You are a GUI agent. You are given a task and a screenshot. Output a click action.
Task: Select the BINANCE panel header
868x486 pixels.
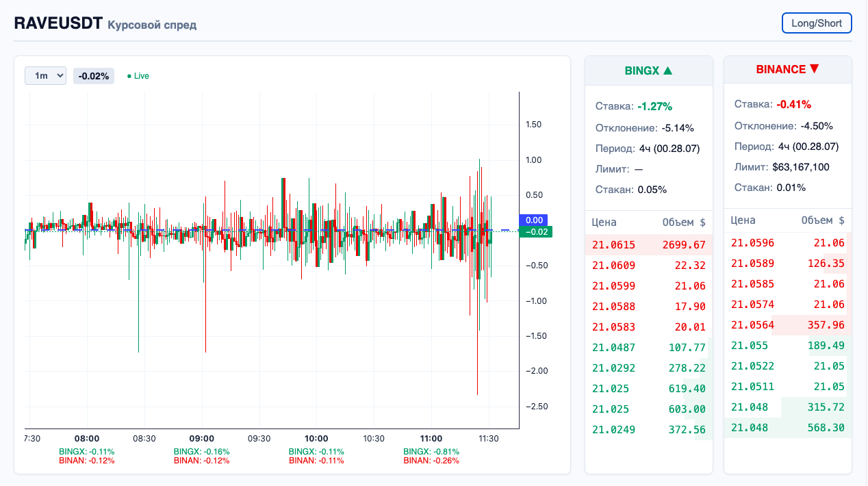[x=787, y=69]
